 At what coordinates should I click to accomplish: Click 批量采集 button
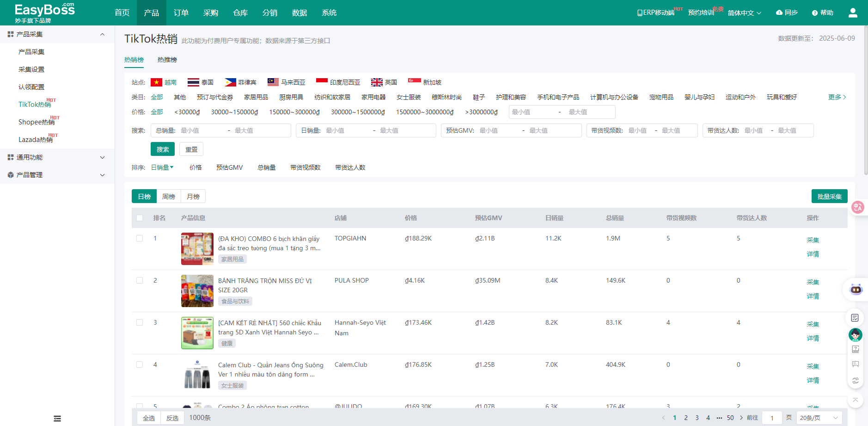[830, 196]
